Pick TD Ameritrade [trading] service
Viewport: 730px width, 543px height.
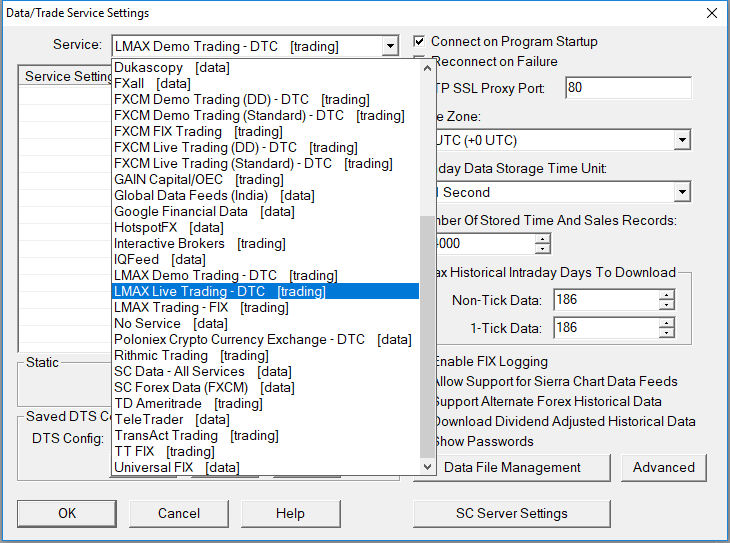coord(265,403)
